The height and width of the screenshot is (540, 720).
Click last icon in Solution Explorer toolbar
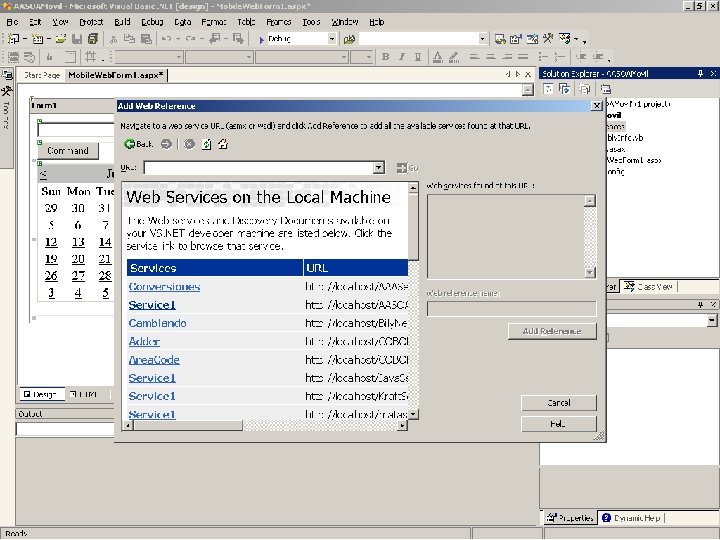pyautogui.click(x=606, y=89)
